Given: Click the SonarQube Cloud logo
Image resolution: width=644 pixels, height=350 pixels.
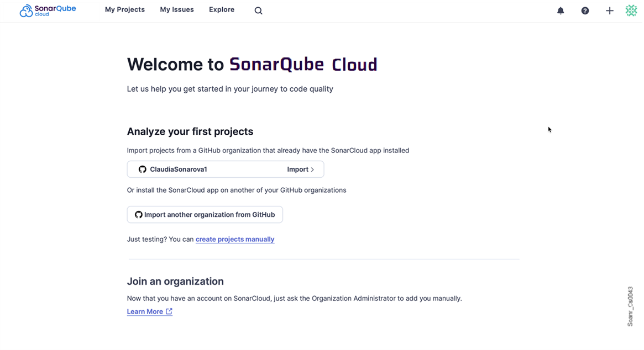Looking at the screenshot, I should (x=48, y=10).
